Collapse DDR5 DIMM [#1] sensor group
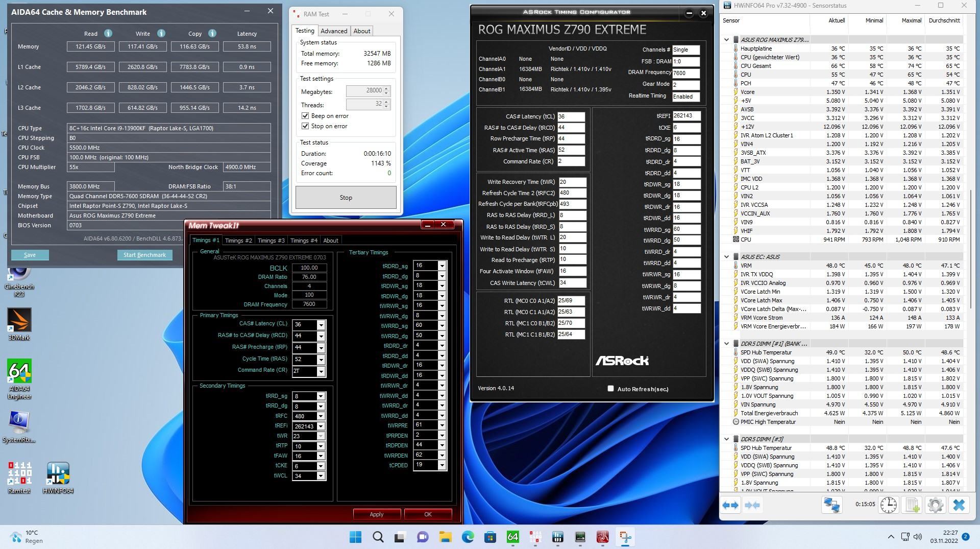Screen dimensions: 980x549 [x=726, y=344]
